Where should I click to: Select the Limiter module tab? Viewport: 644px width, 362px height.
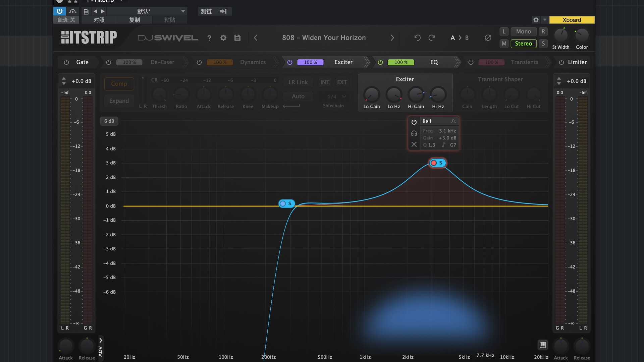click(x=577, y=62)
